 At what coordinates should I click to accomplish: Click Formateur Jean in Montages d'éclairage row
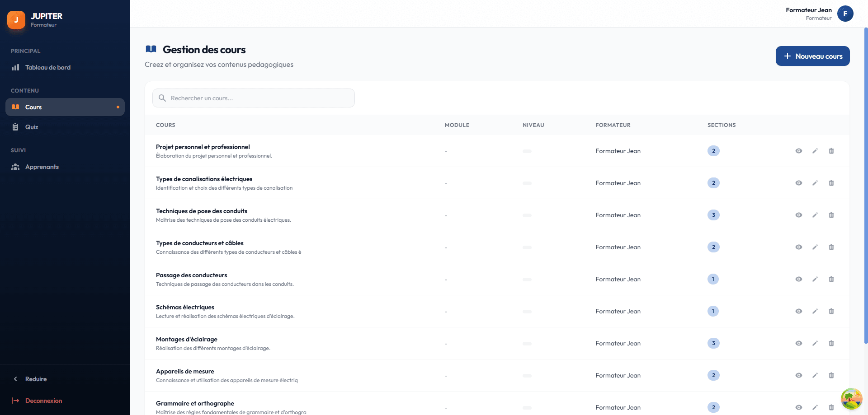click(x=618, y=343)
